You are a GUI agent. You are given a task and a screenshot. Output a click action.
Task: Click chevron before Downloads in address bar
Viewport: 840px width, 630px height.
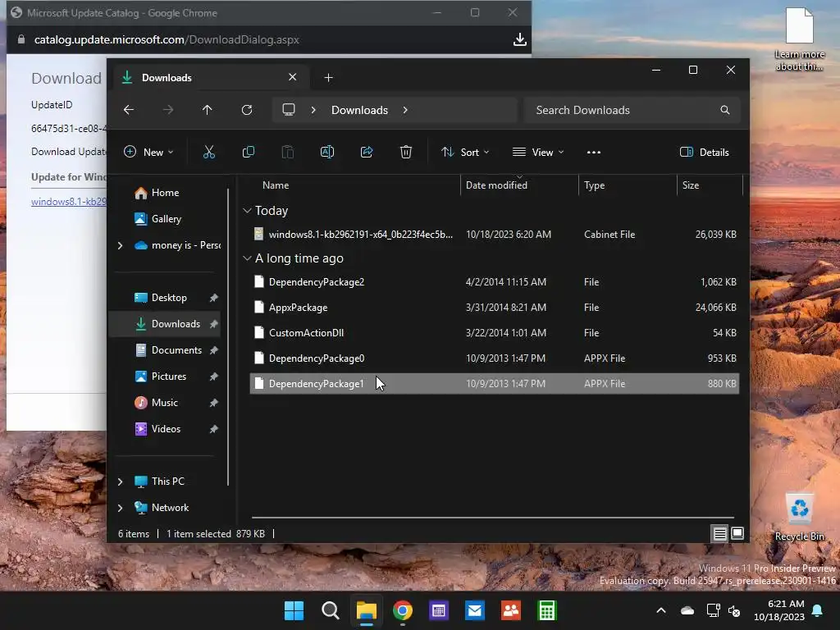pyautogui.click(x=313, y=110)
